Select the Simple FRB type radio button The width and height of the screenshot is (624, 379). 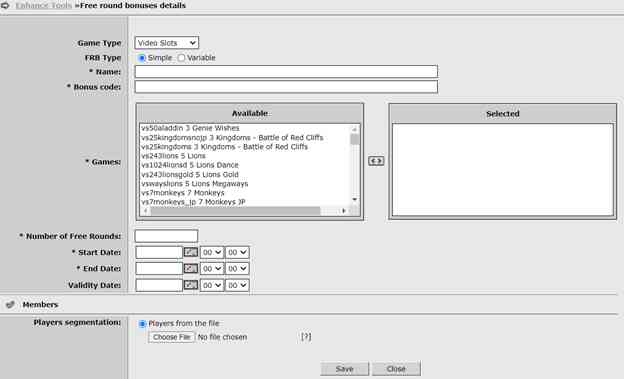point(141,58)
